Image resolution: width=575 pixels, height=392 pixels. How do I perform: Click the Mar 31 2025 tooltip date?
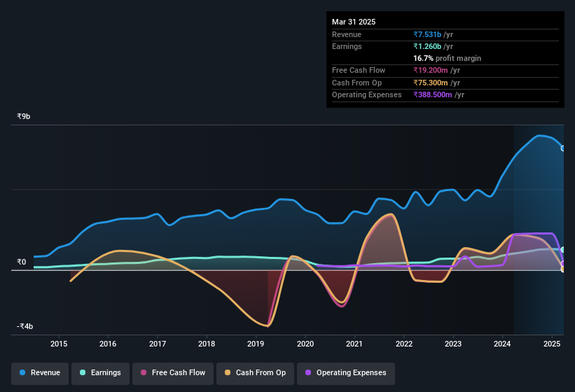(354, 22)
